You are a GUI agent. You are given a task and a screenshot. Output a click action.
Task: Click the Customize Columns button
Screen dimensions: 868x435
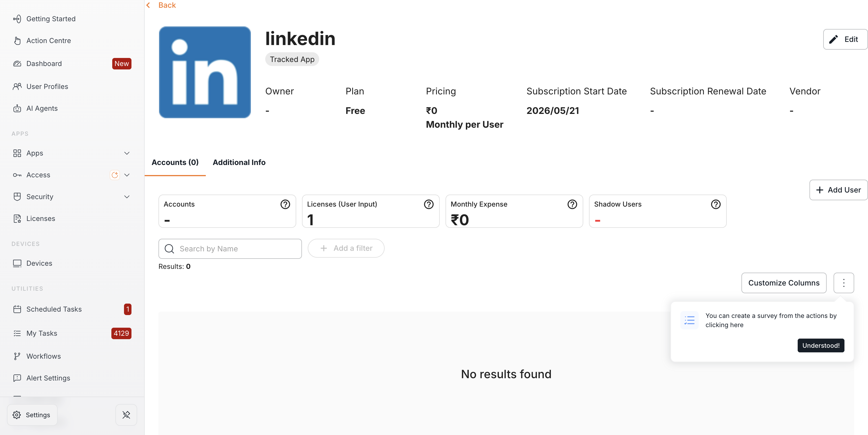784,283
